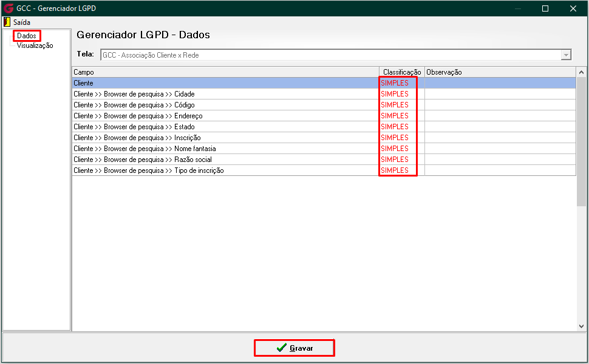The width and height of the screenshot is (589, 364).
Task: Select row Browser de pesquisa >> Código
Action: coord(324,105)
